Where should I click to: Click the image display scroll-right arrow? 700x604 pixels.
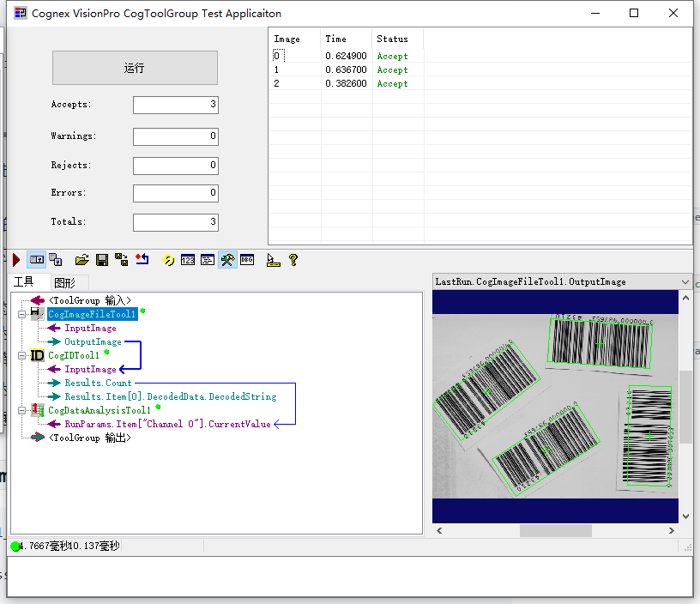point(672,531)
